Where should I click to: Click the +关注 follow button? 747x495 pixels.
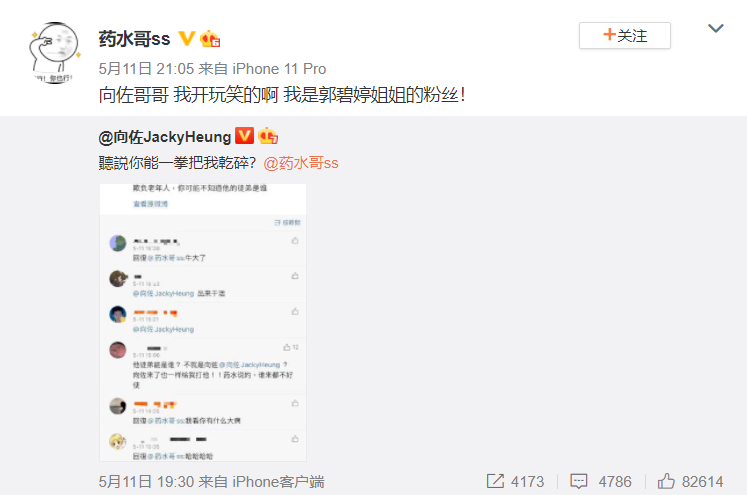[625, 35]
